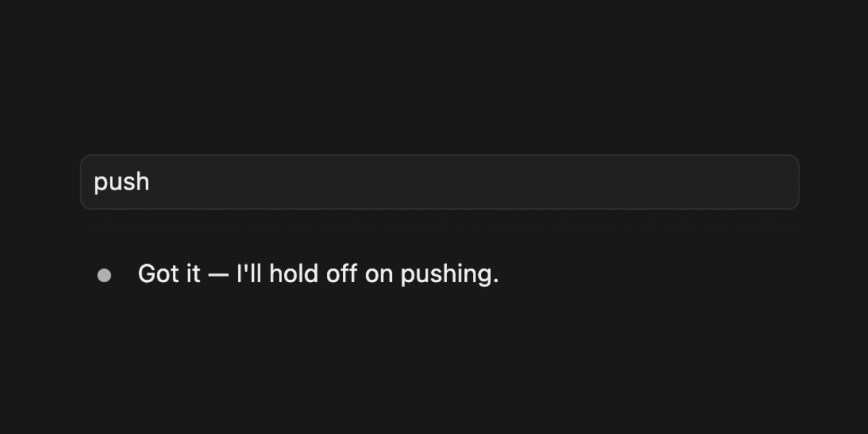Click the word "hold" in the reply
The height and width of the screenshot is (434, 868).
(x=293, y=274)
